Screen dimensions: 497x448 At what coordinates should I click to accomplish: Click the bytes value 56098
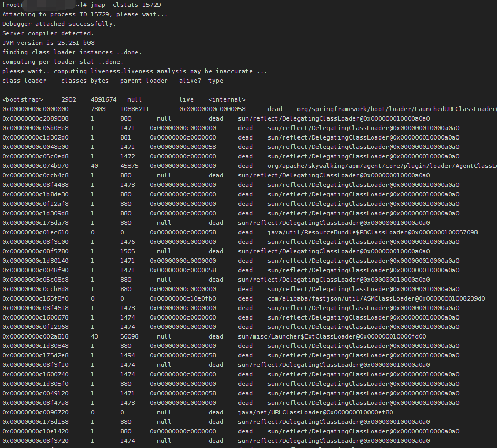pyautogui.click(x=129, y=336)
